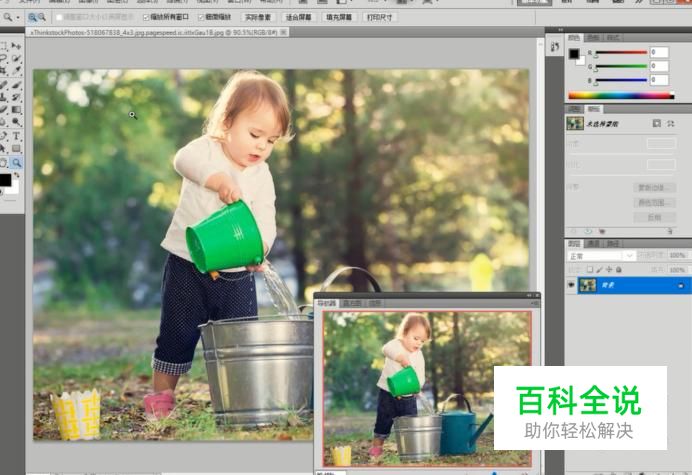Click the 颜色范围 button in Masks panel
The image size is (692, 475).
(654, 203)
